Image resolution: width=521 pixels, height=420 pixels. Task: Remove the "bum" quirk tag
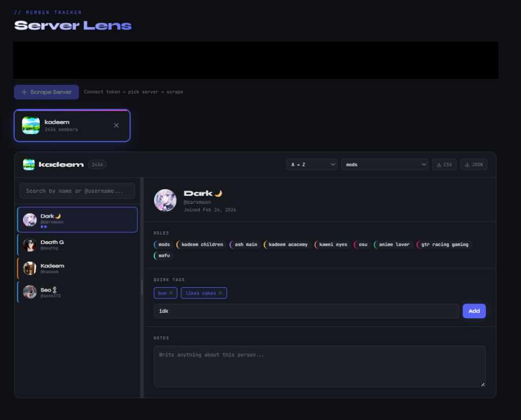(172, 293)
